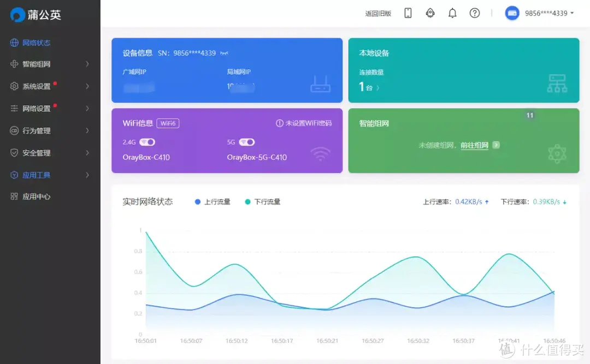
Task: Click the help question mark icon
Action: (x=475, y=13)
